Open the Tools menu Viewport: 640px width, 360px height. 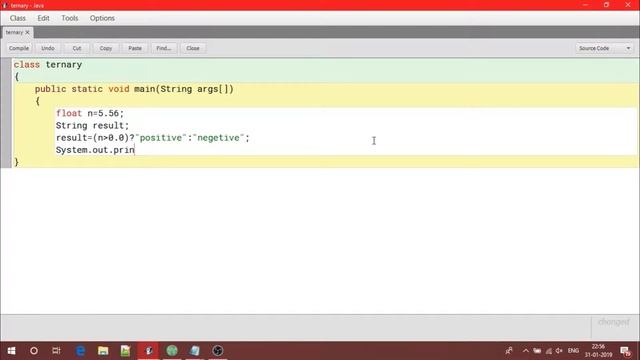tap(69, 18)
